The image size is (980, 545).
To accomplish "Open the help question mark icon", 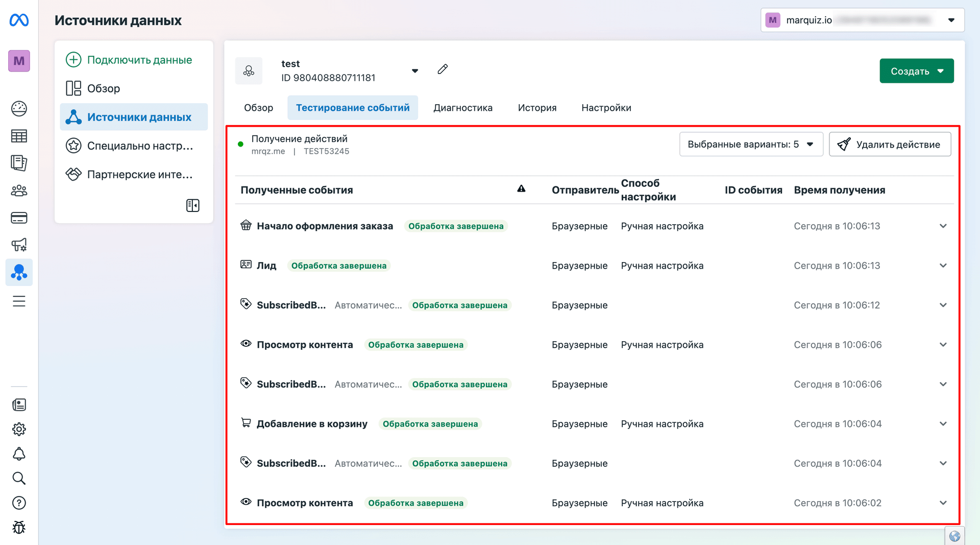I will pyautogui.click(x=19, y=503).
